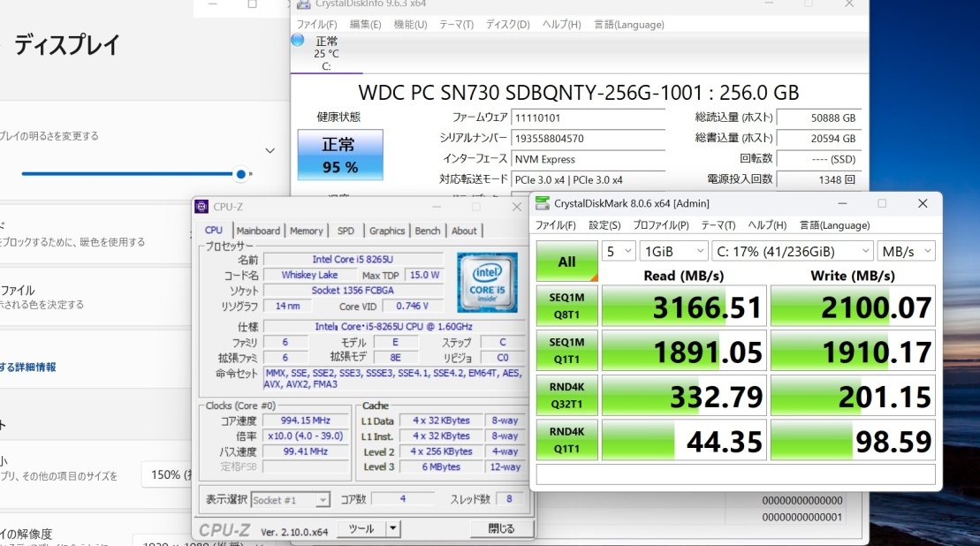Open ヘルプ(H) menu in CrystalDiskInfo

[561, 25]
